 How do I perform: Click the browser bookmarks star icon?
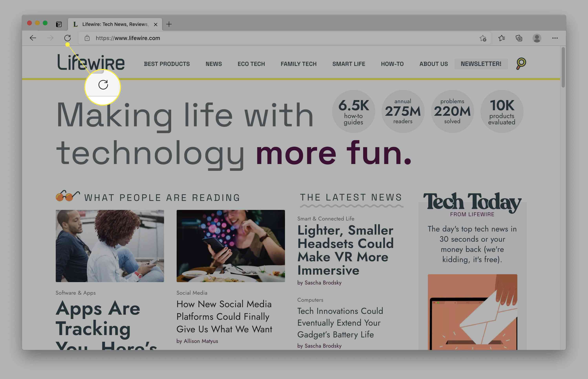pos(483,38)
